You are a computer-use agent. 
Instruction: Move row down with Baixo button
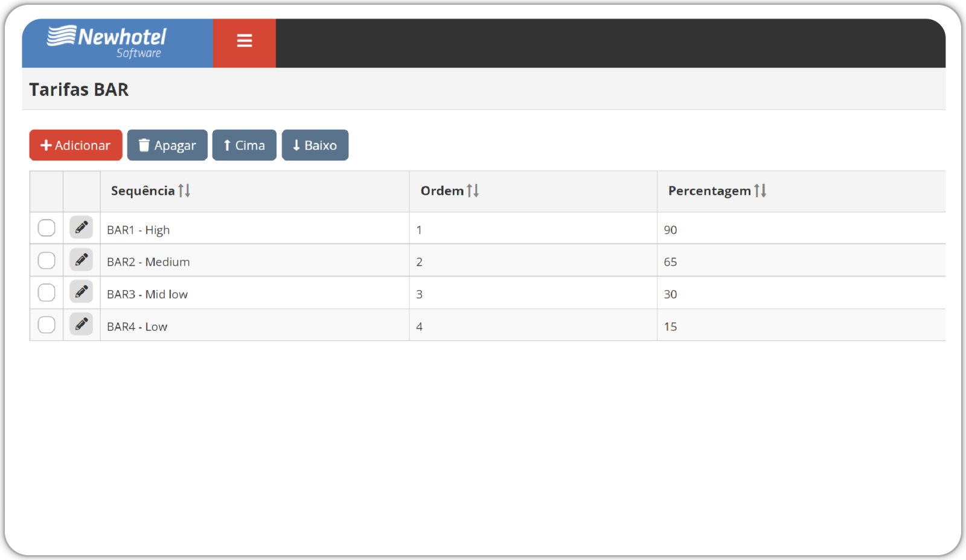pyautogui.click(x=315, y=145)
